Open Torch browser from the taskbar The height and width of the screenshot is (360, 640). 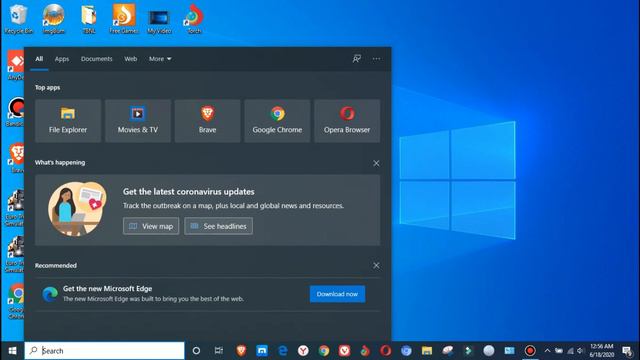(365, 351)
